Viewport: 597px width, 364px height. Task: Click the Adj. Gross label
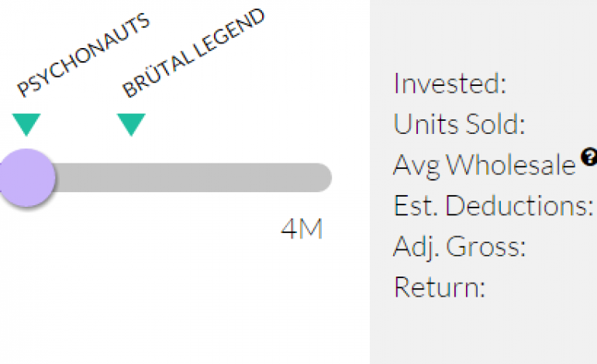click(460, 247)
